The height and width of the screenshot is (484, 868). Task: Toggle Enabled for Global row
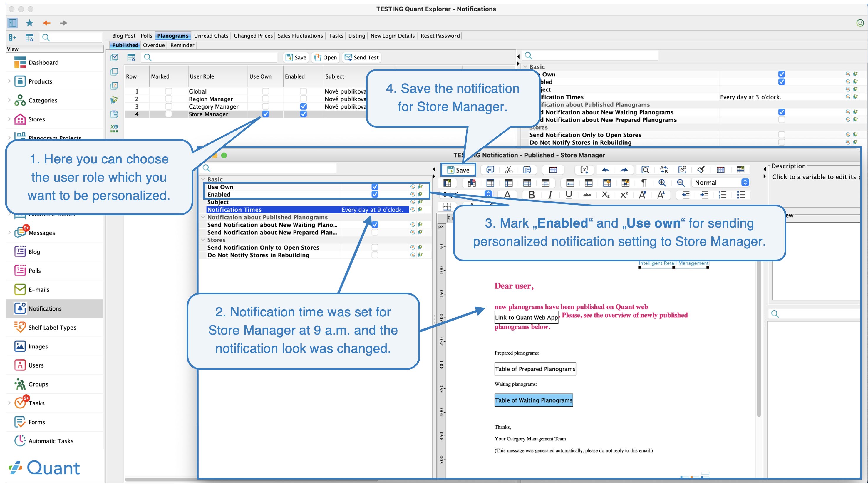pyautogui.click(x=303, y=91)
